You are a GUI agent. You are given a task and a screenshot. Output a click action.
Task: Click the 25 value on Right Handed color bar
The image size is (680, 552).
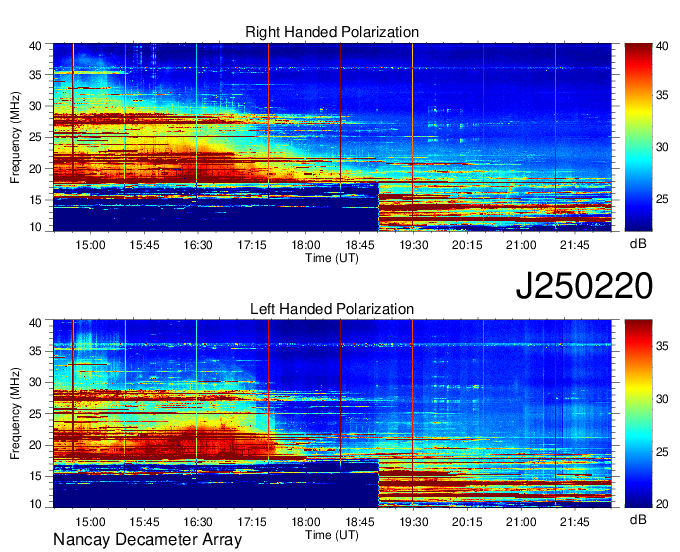click(x=662, y=199)
